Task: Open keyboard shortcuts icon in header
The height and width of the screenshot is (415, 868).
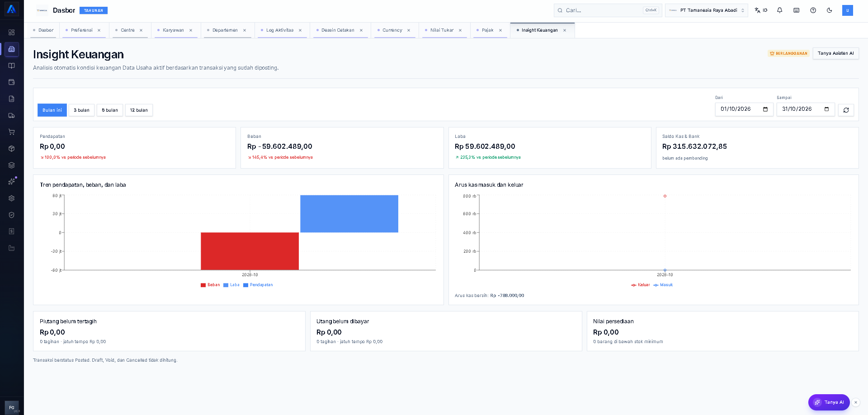Action: click(797, 10)
